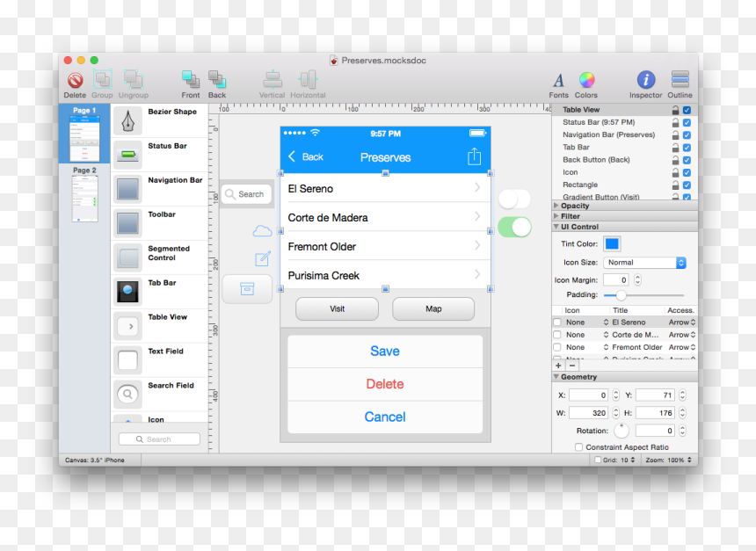Click the red Delete action sheet button
The height and width of the screenshot is (551, 756).
[385, 384]
